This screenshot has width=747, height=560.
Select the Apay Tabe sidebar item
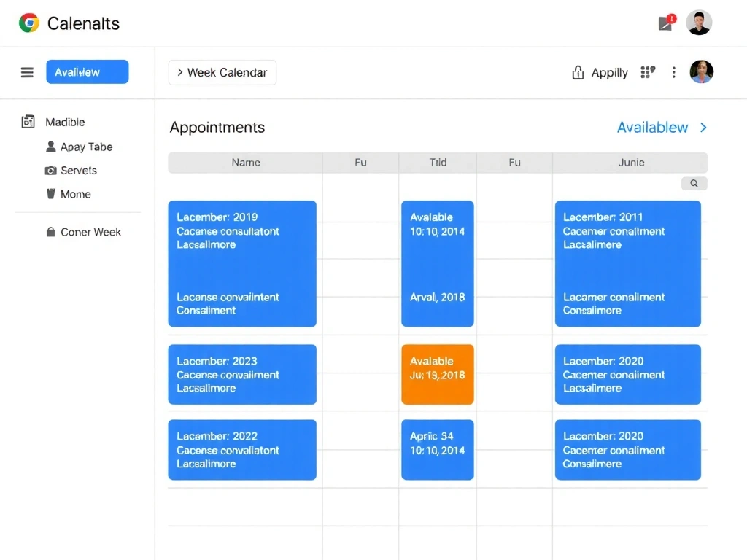click(x=86, y=147)
